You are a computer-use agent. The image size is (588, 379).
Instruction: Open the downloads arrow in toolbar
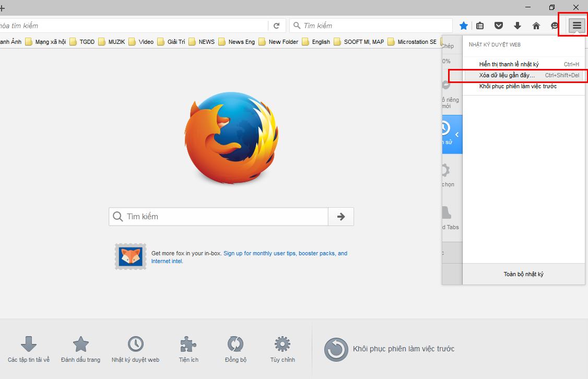click(518, 26)
